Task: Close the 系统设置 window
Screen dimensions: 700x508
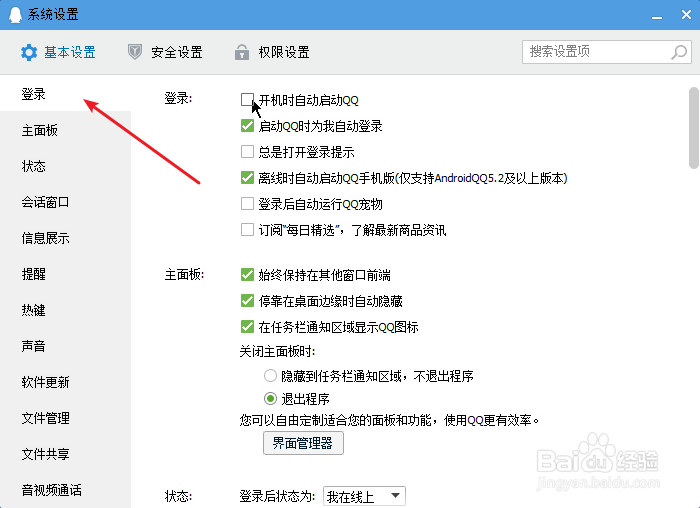Action: click(687, 15)
